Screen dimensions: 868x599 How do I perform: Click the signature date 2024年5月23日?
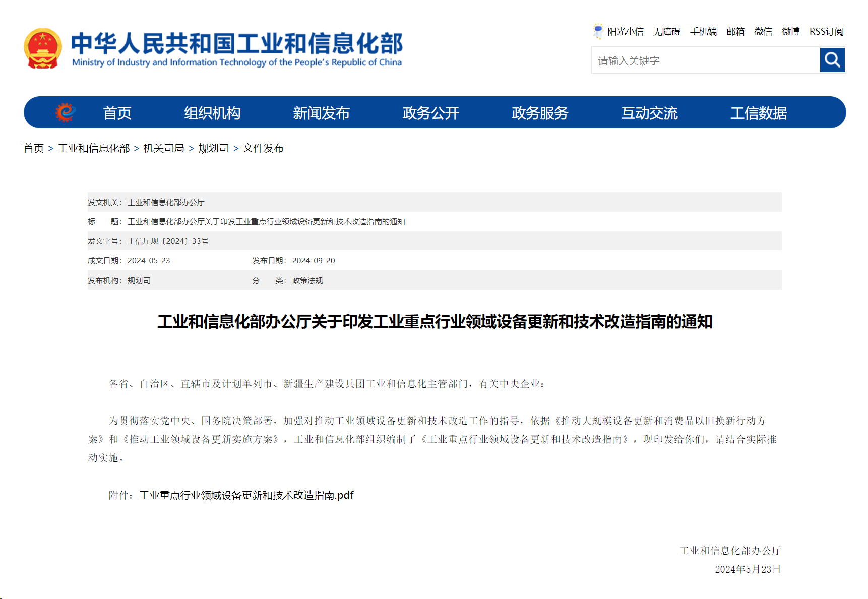748,569
